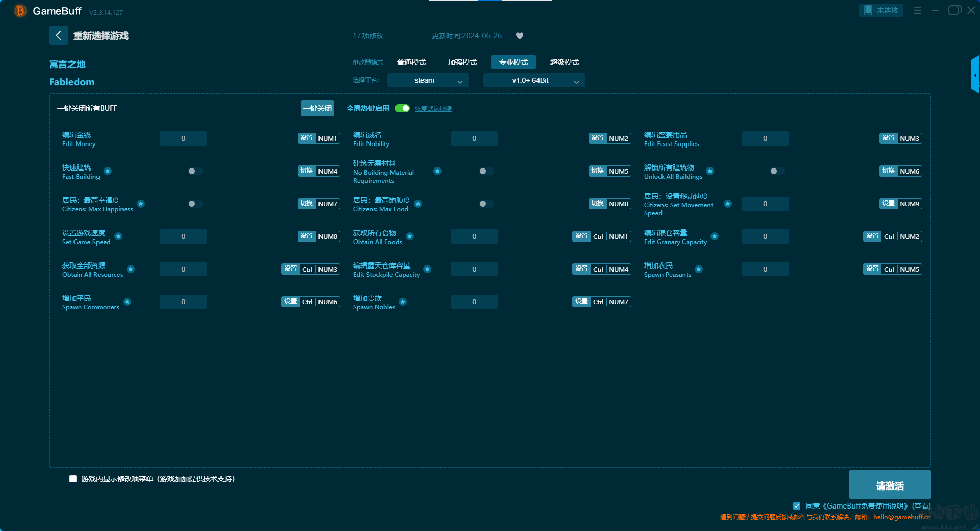Viewport: 980px width, 531px height.
Task: Open the hamburger menu in title bar
Action: point(917,10)
